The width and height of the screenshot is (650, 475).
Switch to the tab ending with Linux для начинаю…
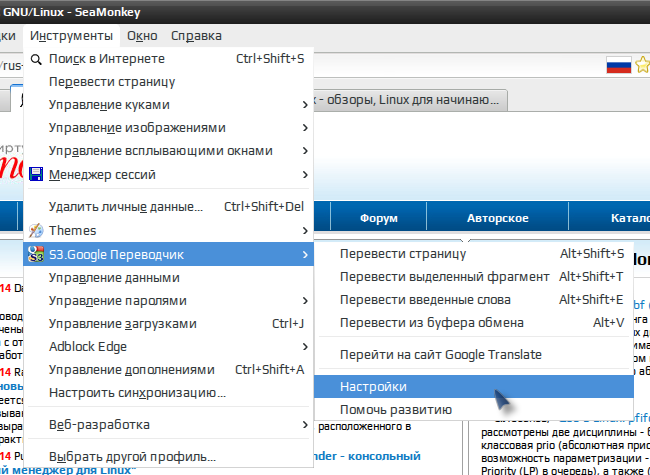(x=410, y=100)
